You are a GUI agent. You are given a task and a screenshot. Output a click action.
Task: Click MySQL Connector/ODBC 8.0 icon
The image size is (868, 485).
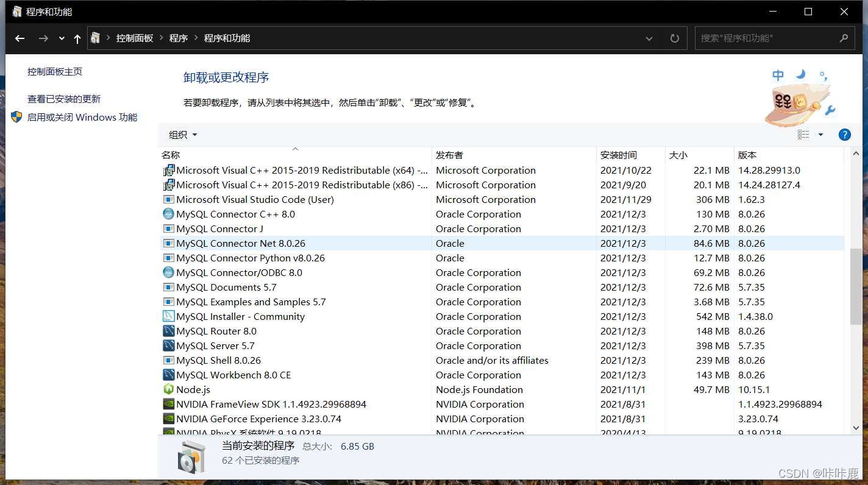[x=169, y=272]
